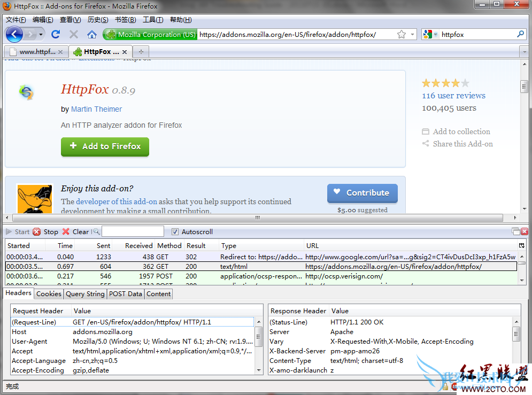
Task: Switch to the Content tab
Action: [158, 294]
